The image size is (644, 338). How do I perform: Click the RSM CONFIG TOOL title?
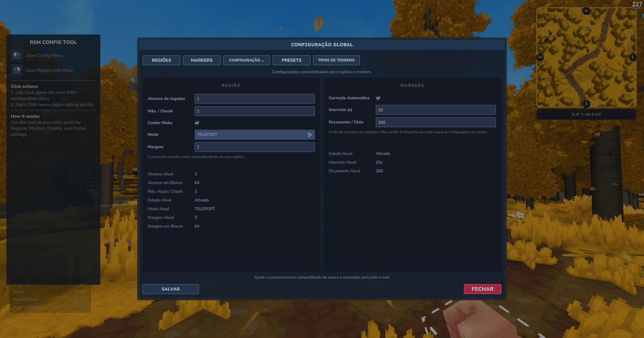coord(53,42)
